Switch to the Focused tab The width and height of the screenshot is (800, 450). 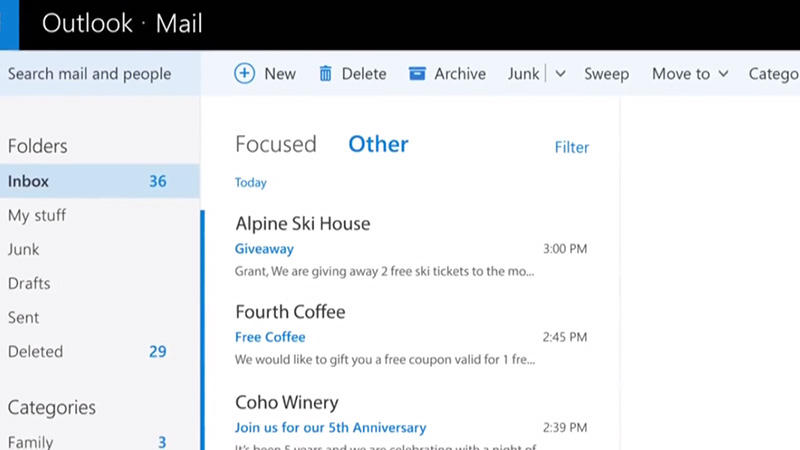pos(275,144)
